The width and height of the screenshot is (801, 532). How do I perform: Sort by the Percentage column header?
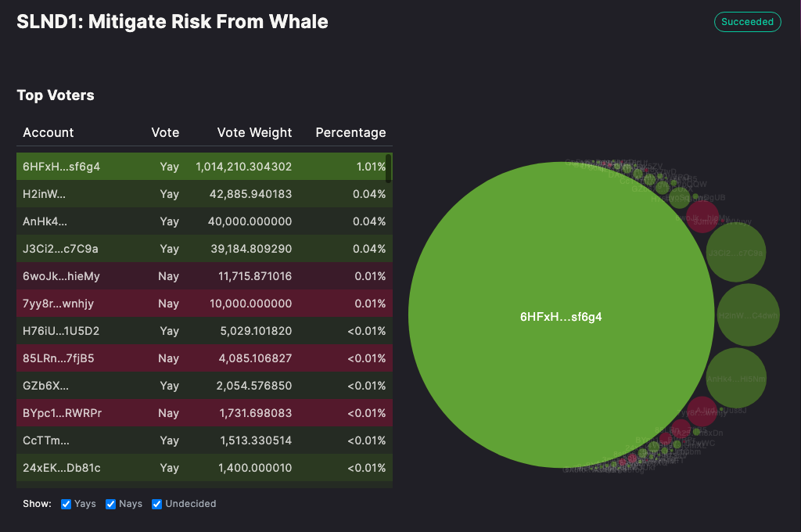pyautogui.click(x=350, y=133)
